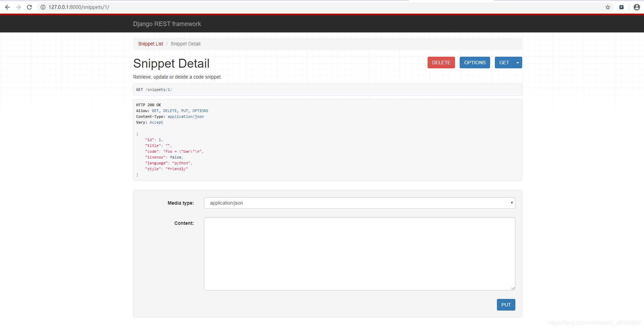Bookmark this page with the star icon
The image size is (644, 329).
[608, 7]
